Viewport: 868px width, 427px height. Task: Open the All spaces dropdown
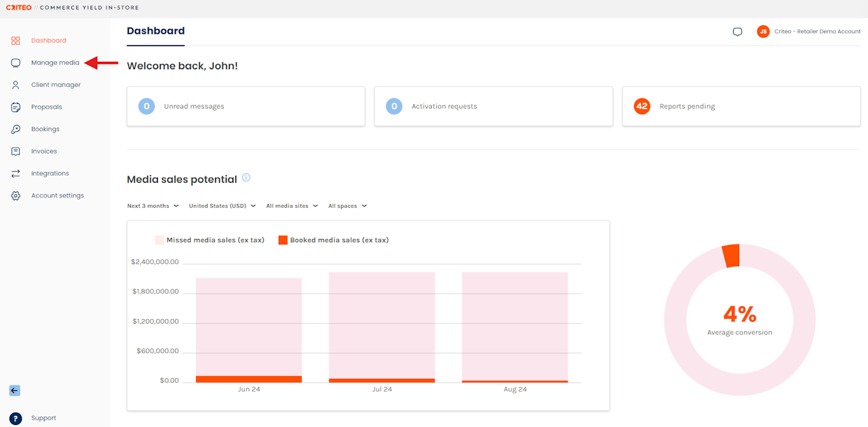(x=347, y=206)
